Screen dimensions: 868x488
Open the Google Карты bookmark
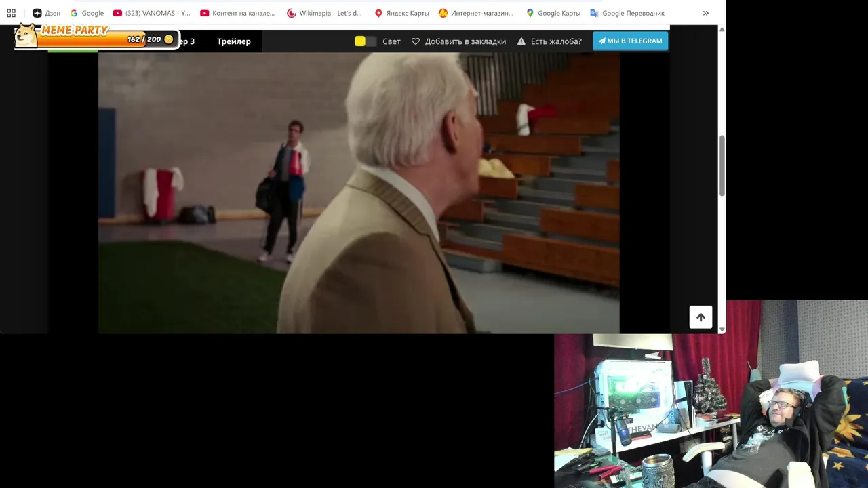click(553, 13)
